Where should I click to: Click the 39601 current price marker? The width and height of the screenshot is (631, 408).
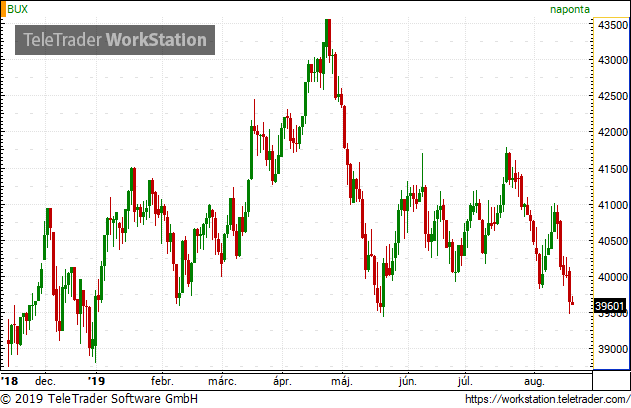point(610,306)
